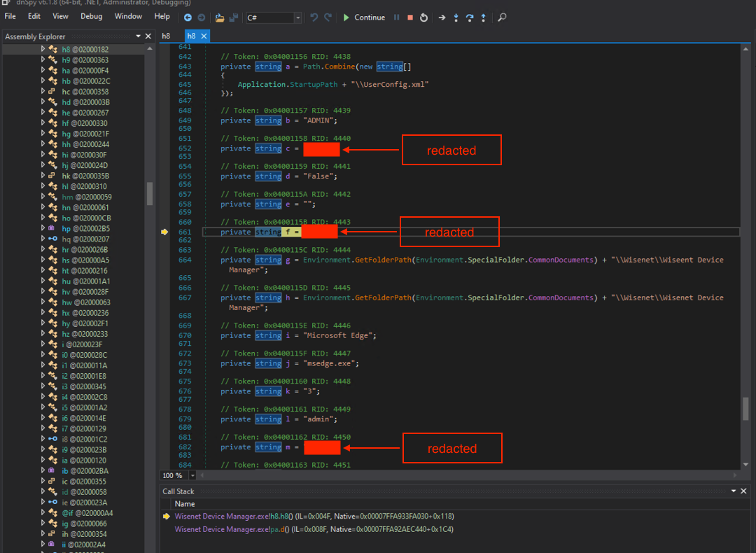
Task: Click the Restart debugging icon
Action: (x=423, y=17)
